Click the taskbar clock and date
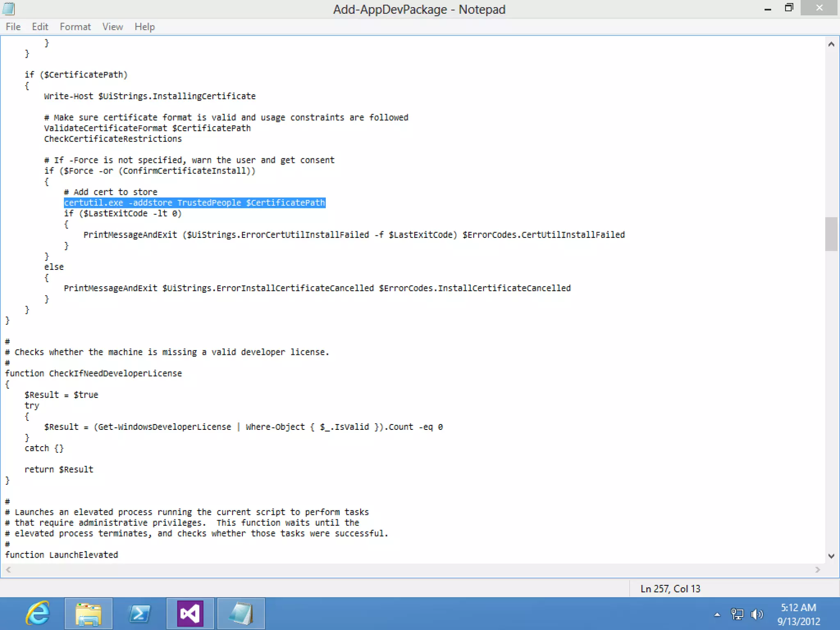The image size is (840, 630). tap(798, 614)
